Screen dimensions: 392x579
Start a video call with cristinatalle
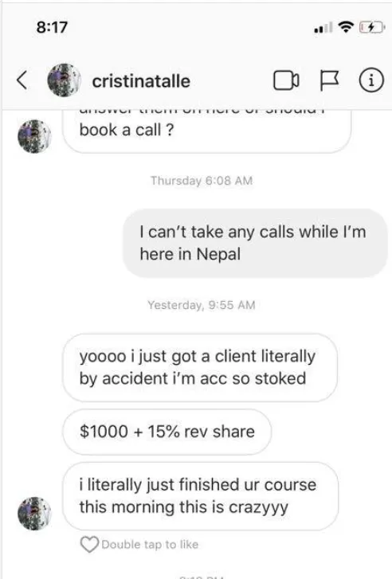[x=286, y=80]
